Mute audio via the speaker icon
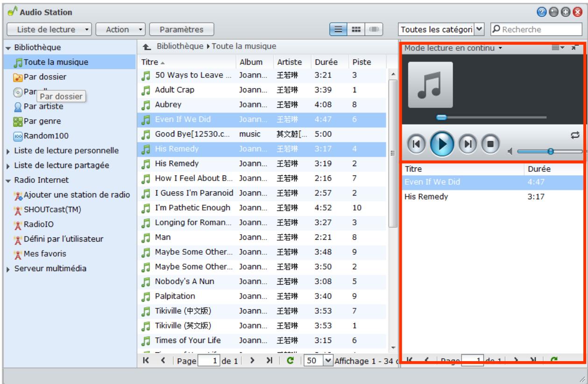 point(510,151)
